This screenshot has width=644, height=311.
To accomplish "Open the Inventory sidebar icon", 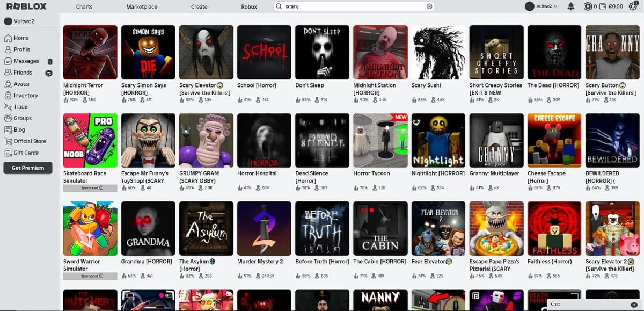I will [x=8, y=96].
